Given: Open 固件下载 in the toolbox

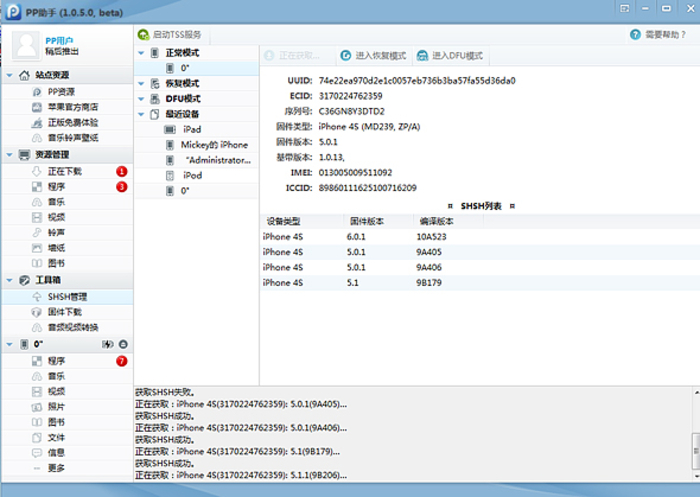Looking at the screenshot, I should coord(65,312).
